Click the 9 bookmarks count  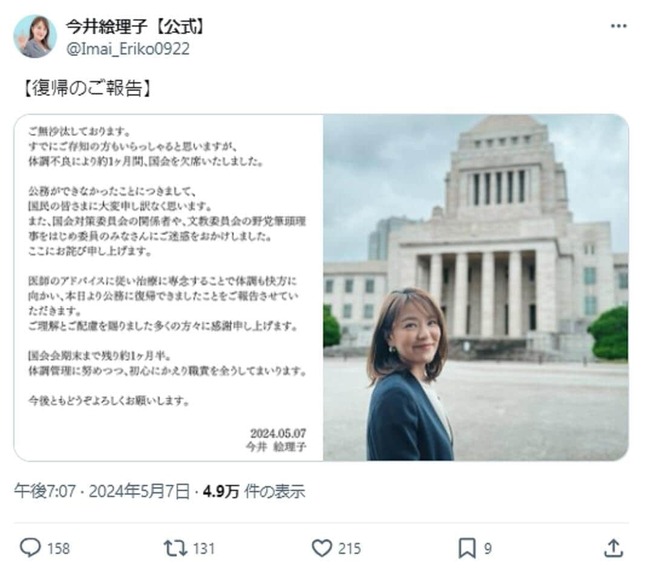488,549
